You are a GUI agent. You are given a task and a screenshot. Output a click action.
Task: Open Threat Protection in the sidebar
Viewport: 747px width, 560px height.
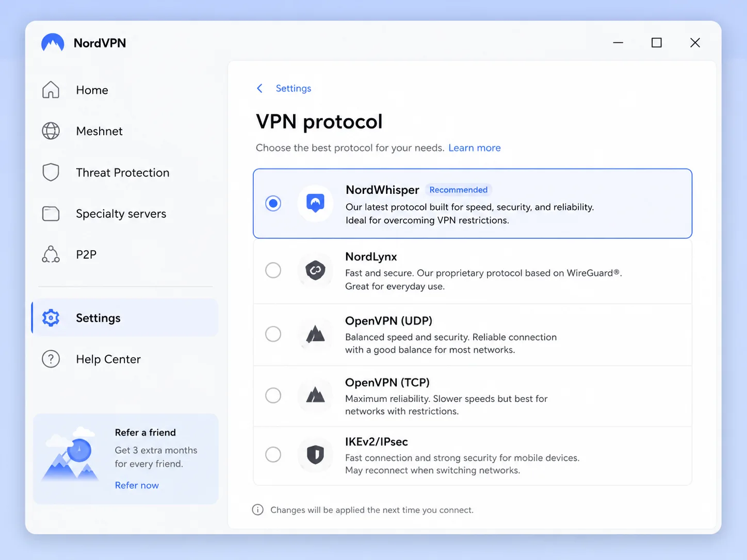pos(125,172)
